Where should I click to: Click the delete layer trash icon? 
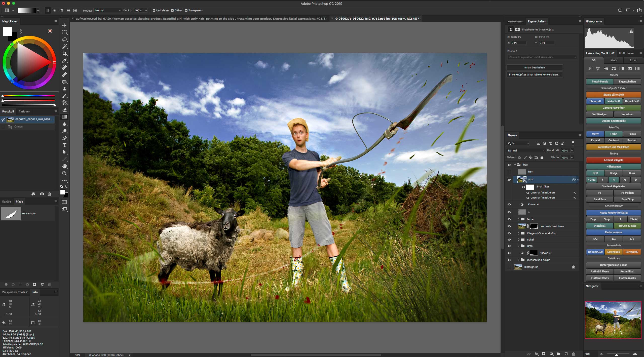pos(573,354)
